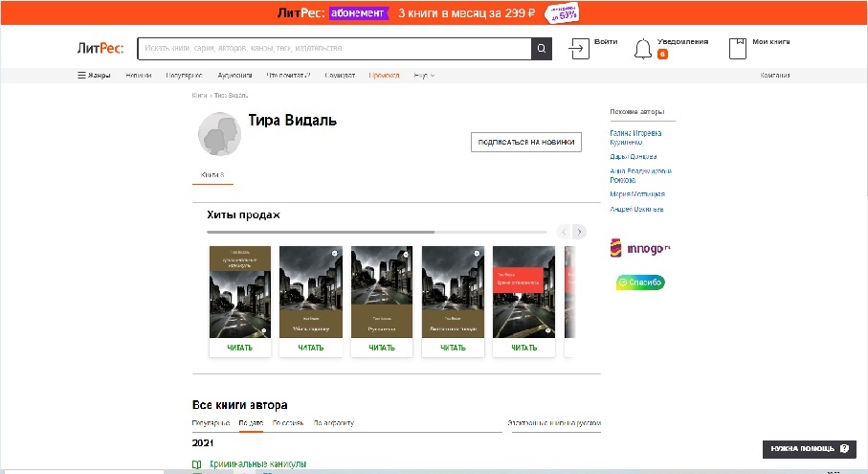This screenshot has height=474, width=868.
Task: Open the Популярное menu item
Action: coord(184,76)
